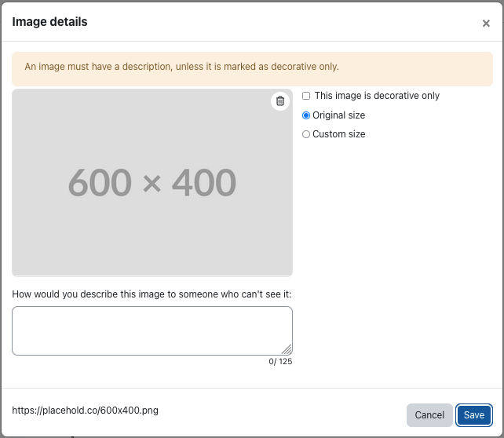Click the 600 × 400 placeholder image preview
Image resolution: width=504 pixels, height=438 pixels.
pos(152,182)
